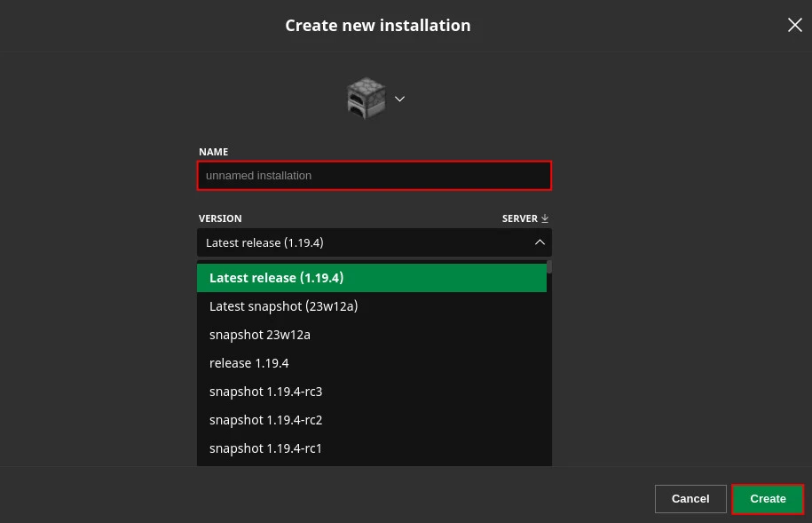Expand the icon chooser chevron beside the furnace
The width and height of the screenshot is (812, 523).
(399, 99)
